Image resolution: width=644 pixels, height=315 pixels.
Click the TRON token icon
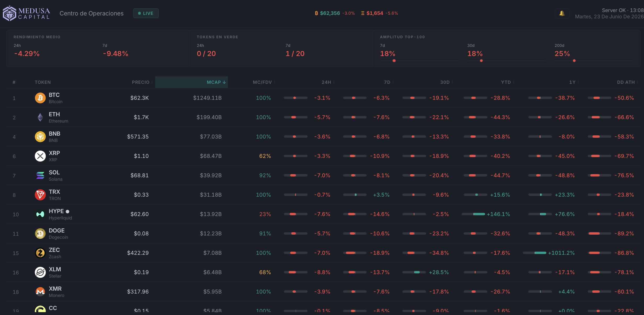coord(40,195)
